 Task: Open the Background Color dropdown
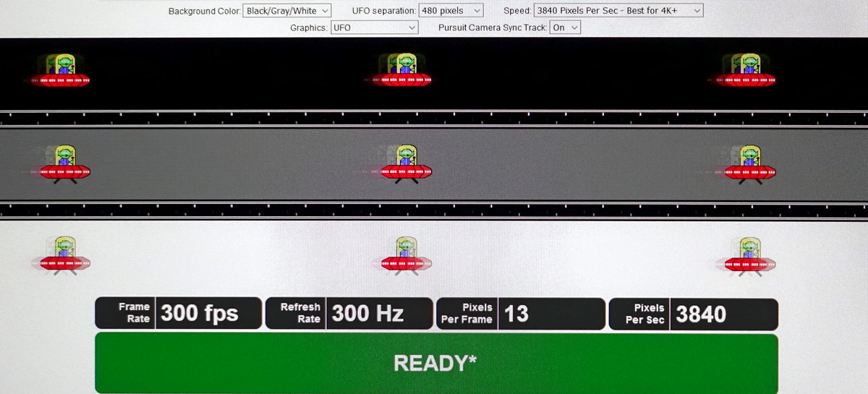[286, 11]
